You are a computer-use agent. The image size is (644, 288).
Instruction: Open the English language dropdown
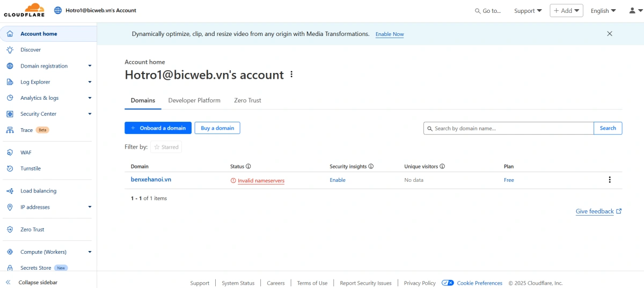tap(603, 11)
